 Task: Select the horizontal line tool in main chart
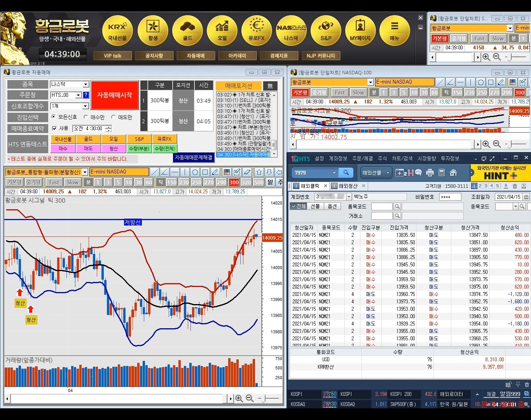175,172
